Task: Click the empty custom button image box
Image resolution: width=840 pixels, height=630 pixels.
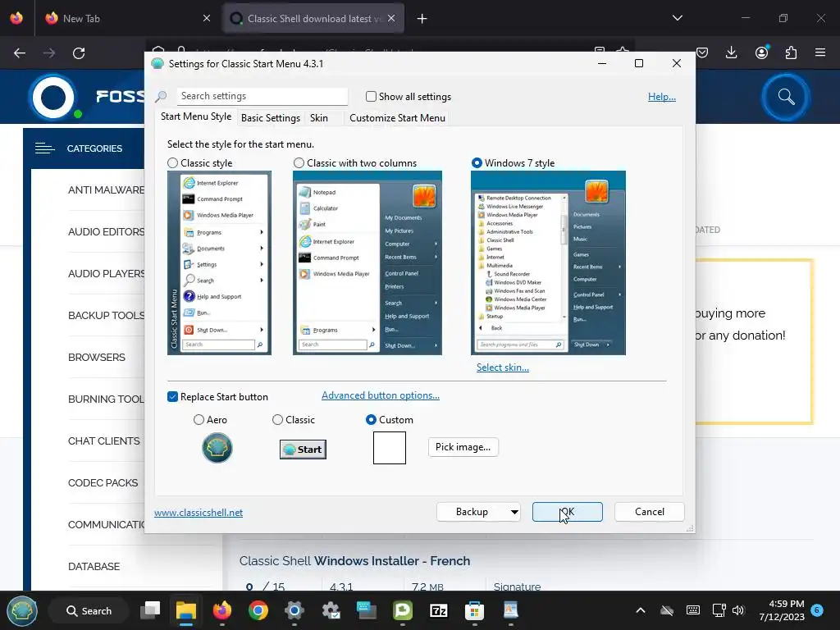Action: (x=390, y=448)
